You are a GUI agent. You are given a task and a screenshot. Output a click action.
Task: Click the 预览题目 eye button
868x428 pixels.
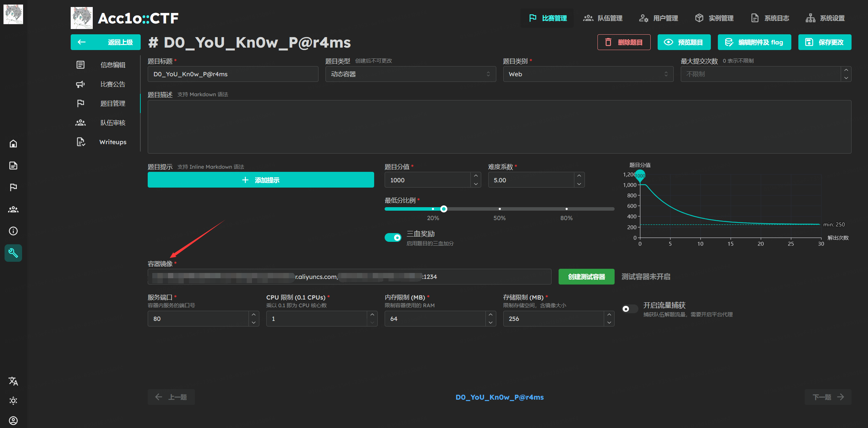pyautogui.click(x=684, y=42)
